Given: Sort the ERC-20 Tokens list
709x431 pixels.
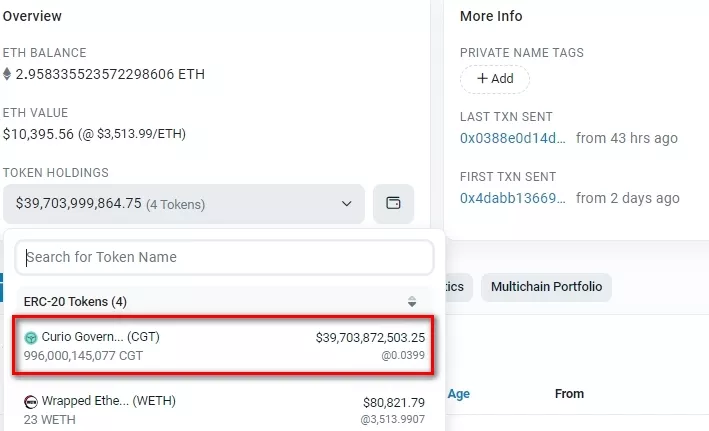Looking at the screenshot, I should pos(411,302).
